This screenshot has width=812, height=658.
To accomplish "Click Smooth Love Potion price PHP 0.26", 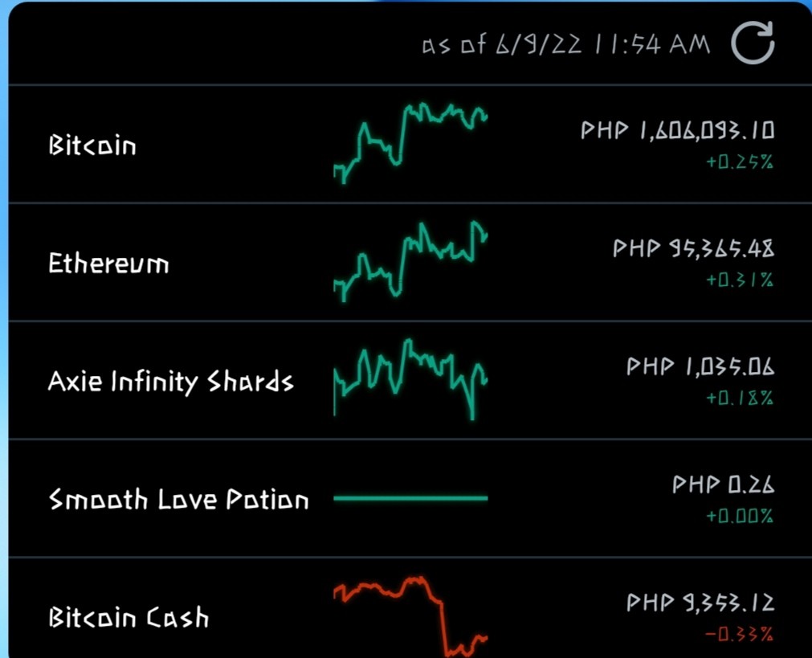I will click(724, 484).
